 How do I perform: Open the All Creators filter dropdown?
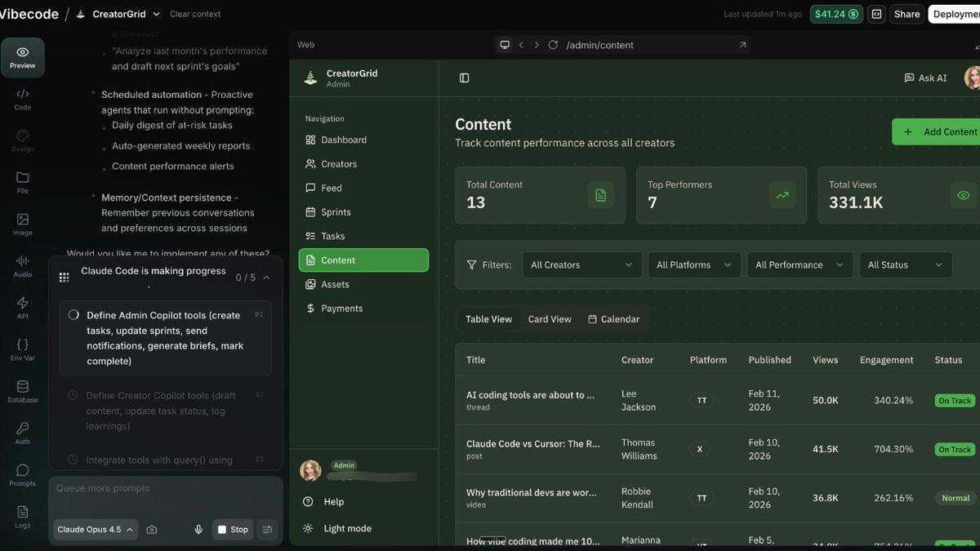point(581,264)
